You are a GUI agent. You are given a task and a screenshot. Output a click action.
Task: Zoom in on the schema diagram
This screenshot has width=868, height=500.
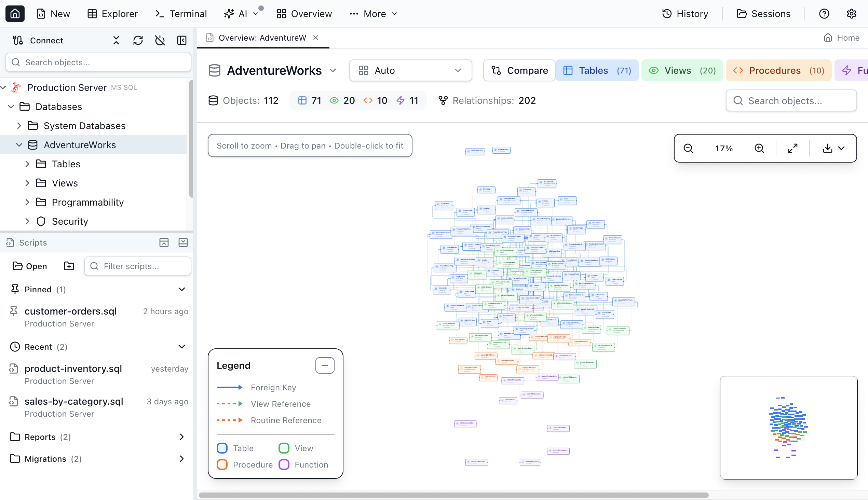pyautogui.click(x=759, y=148)
